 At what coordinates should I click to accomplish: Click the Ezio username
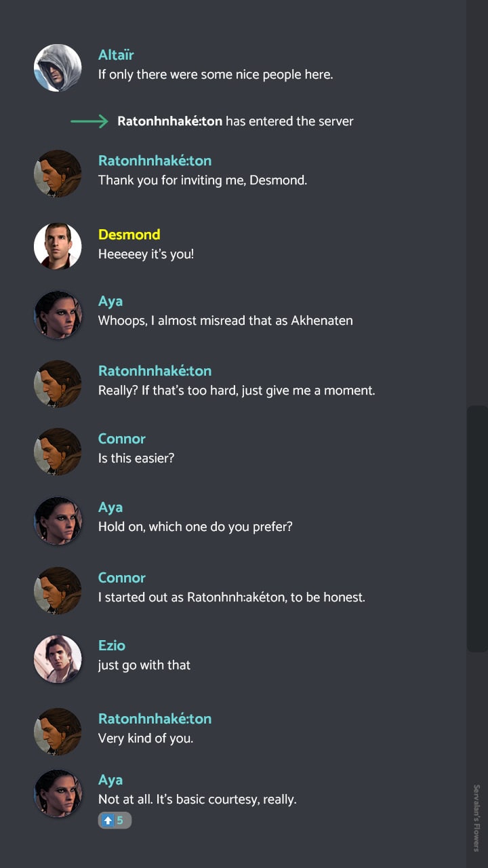coord(112,646)
